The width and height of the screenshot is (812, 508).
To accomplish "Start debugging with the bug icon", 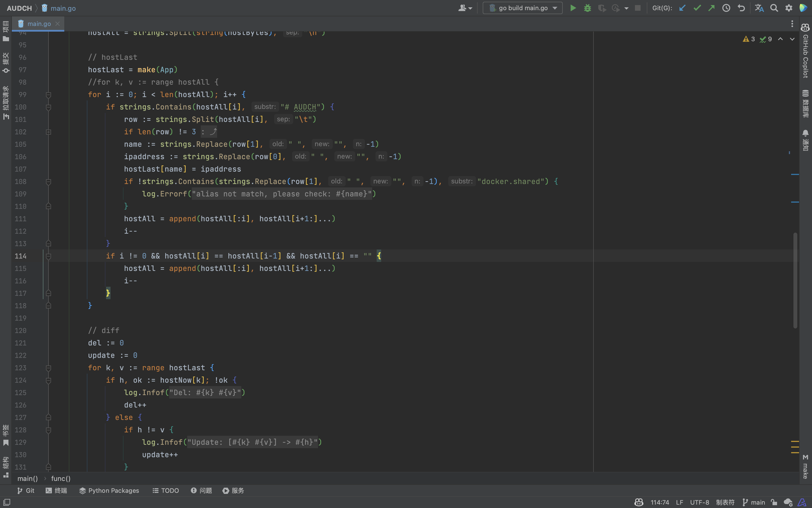I will pyautogui.click(x=587, y=8).
